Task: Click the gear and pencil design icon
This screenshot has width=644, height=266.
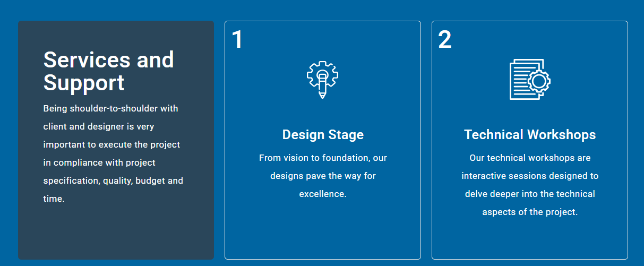Action: 322,79
